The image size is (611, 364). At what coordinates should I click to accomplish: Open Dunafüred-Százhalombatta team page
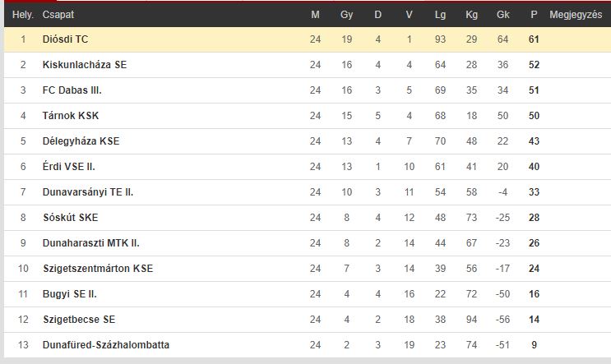[x=105, y=345]
